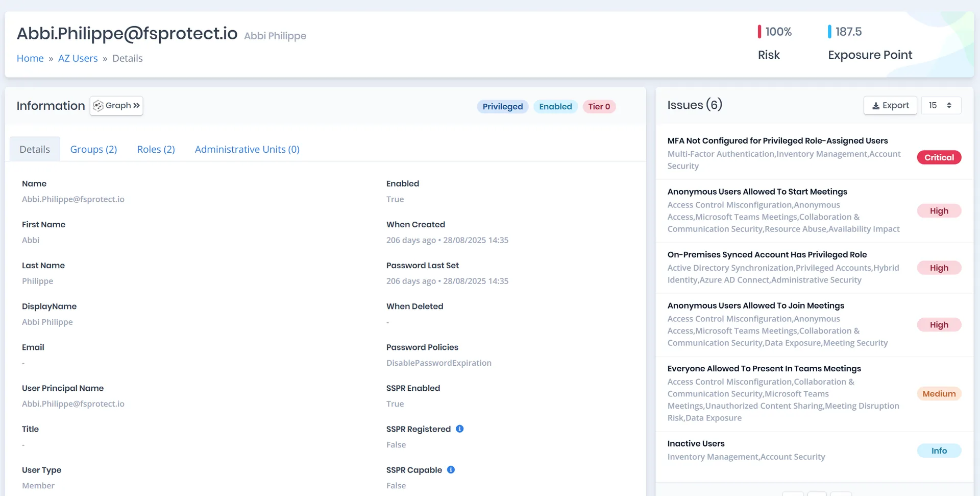Click the page title Abbi.Philippe@fsprotect.io
Viewport: 980px width, 496px height.
(x=127, y=34)
